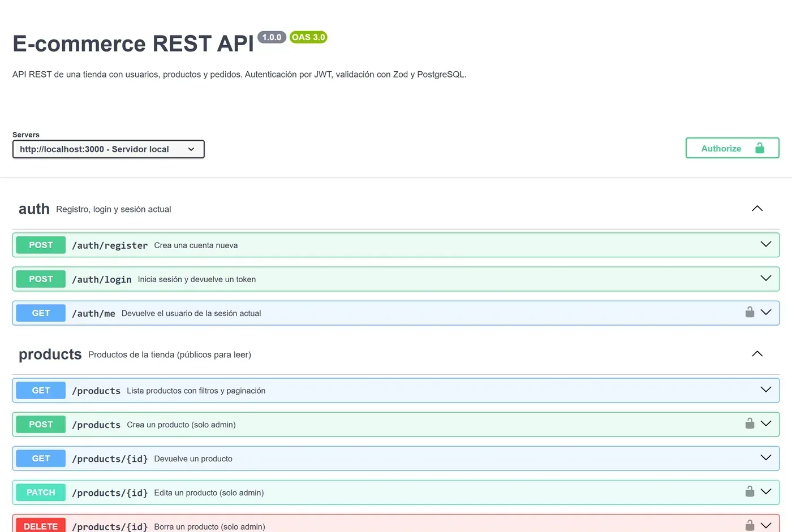The width and height of the screenshot is (792, 532).
Task: Collapse the auth section chevron
Action: click(x=757, y=209)
